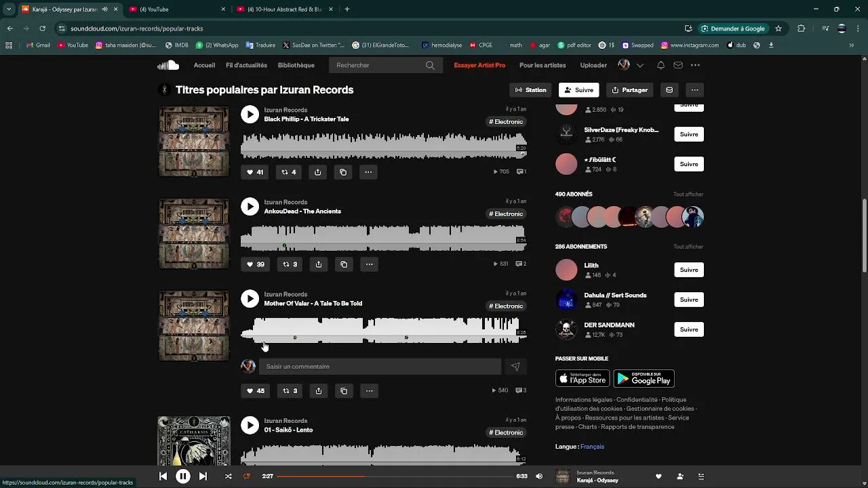Open SoundCloud home logo
Viewport: 868px width, 488px height.
(168, 65)
